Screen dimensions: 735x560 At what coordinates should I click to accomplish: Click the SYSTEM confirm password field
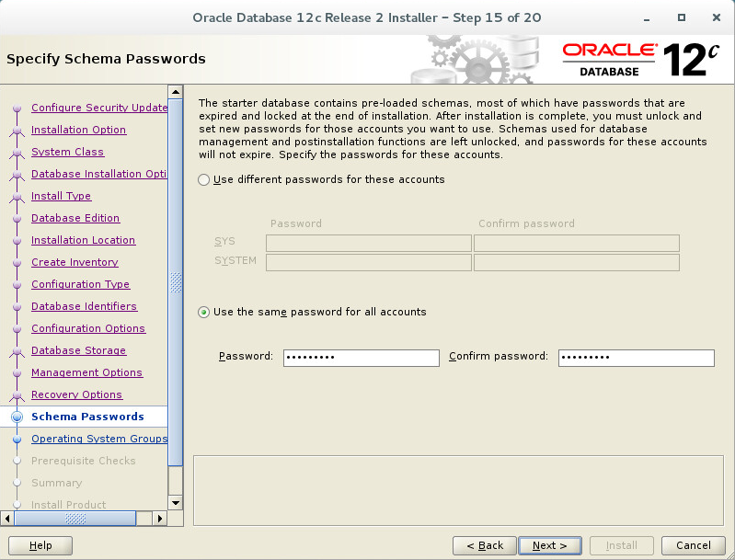pos(577,262)
